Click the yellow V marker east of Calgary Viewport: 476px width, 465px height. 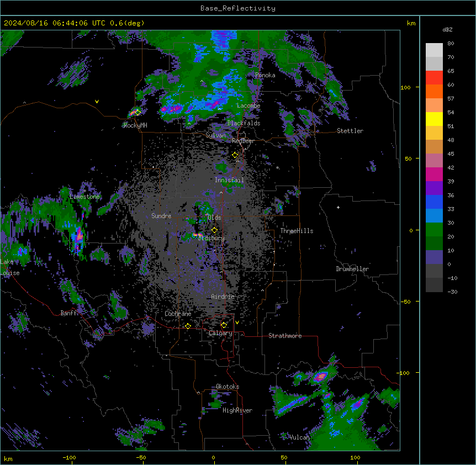tap(237, 323)
